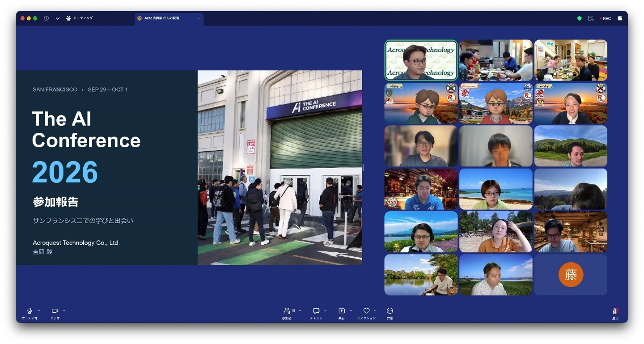Expand the share options chevron
Screen dimensions: 644x344
tap(351, 310)
